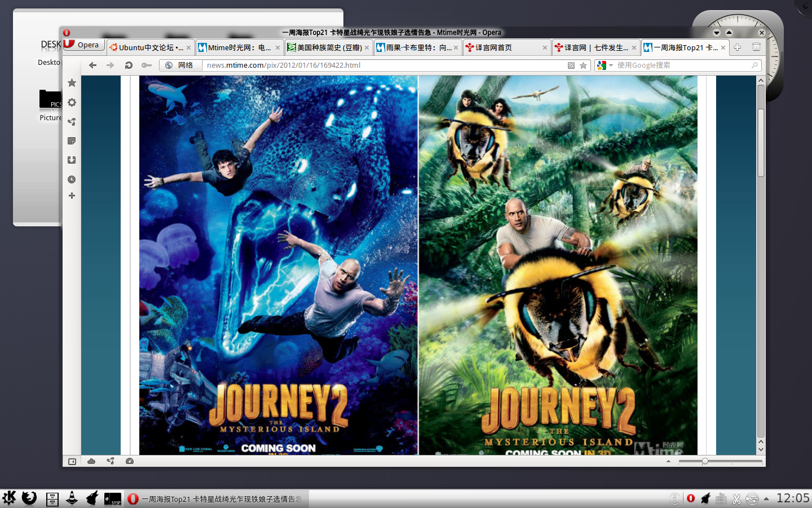The image size is (812, 508).
Task: Switch to 译言网首页 tab
Action: coord(507,48)
